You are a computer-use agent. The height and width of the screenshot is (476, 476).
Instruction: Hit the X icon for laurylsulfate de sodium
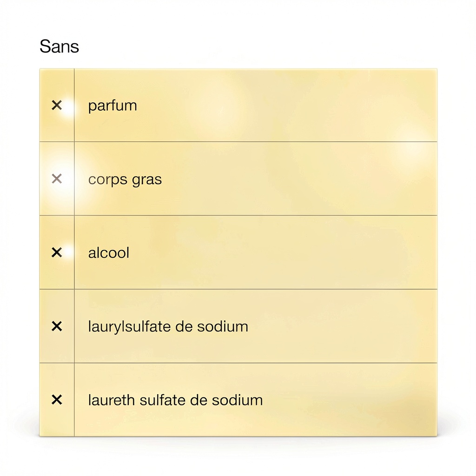57,326
